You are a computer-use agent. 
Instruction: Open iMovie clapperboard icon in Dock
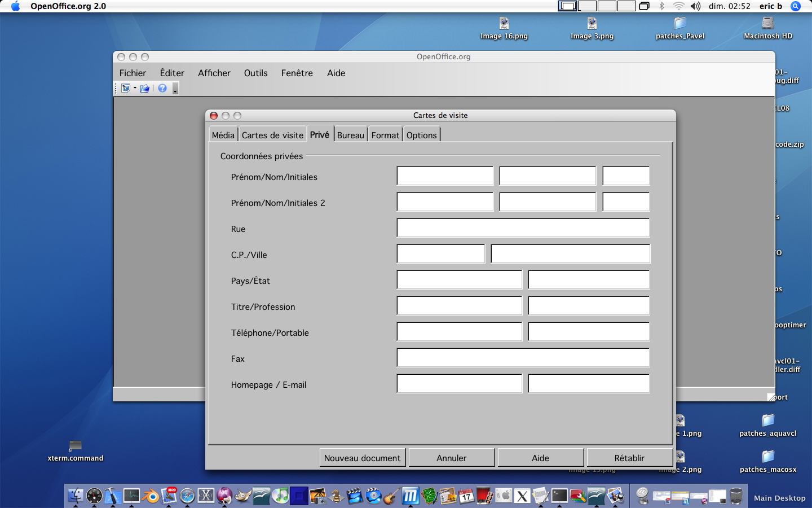pyautogui.click(x=355, y=496)
